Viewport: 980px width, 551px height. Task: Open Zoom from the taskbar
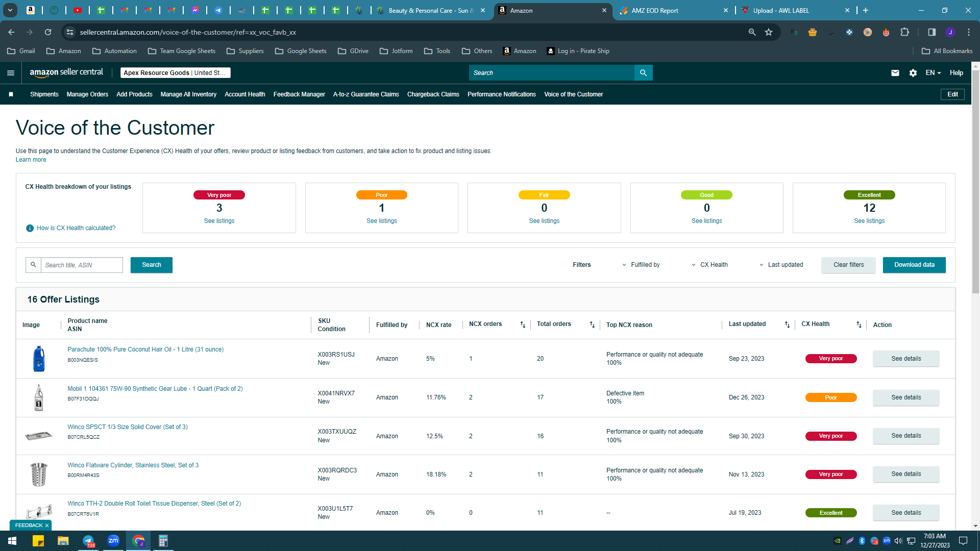tap(113, 541)
